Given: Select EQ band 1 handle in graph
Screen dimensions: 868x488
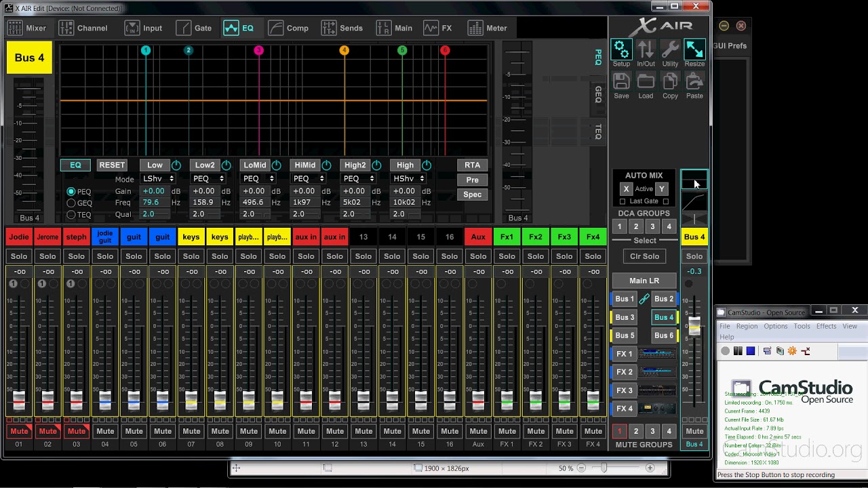Looking at the screenshot, I should pos(146,50).
